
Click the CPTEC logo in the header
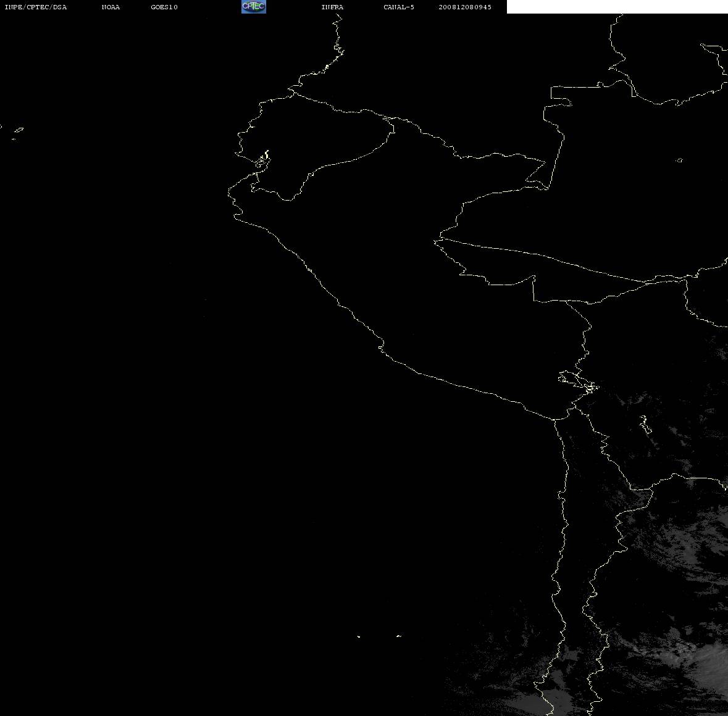(x=254, y=7)
